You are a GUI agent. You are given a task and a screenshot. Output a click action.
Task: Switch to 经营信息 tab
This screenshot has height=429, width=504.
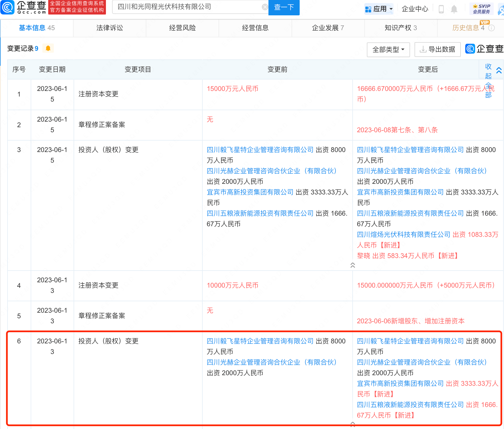pos(255,28)
